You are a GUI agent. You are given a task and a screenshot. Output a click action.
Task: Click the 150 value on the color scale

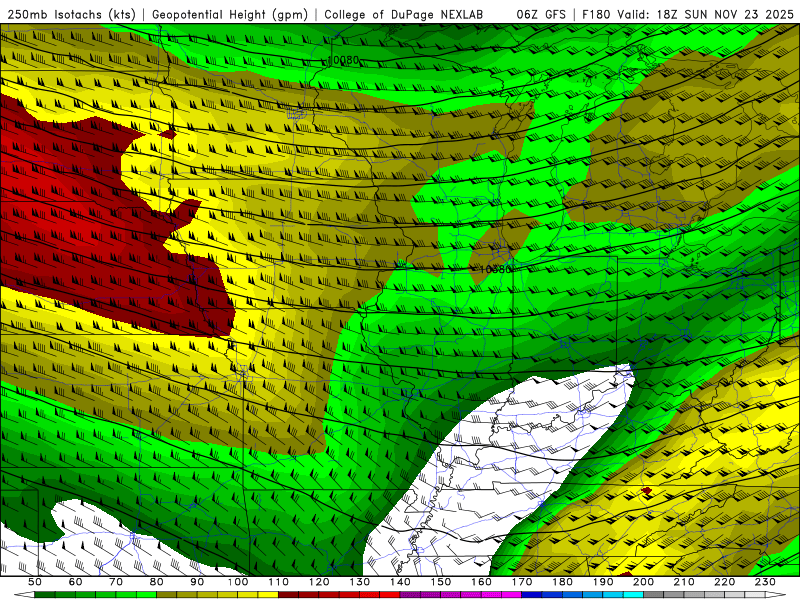pyautogui.click(x=441, y=582)
